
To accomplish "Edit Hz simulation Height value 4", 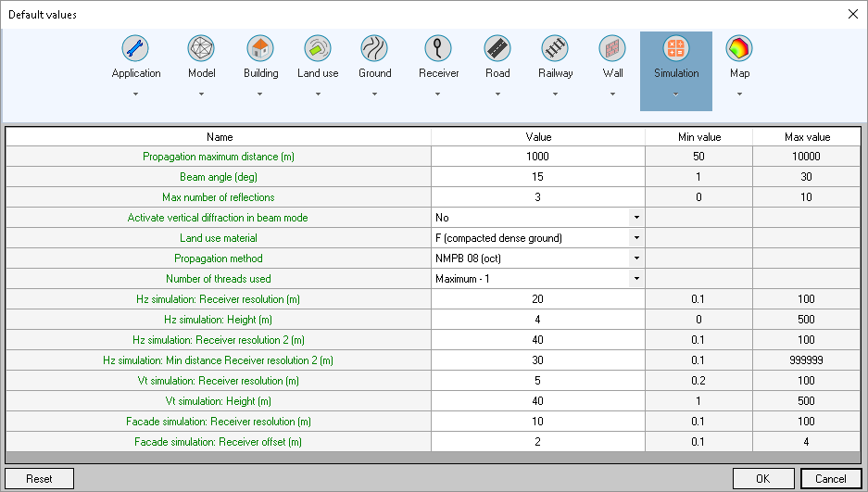I will coord(537,320).
